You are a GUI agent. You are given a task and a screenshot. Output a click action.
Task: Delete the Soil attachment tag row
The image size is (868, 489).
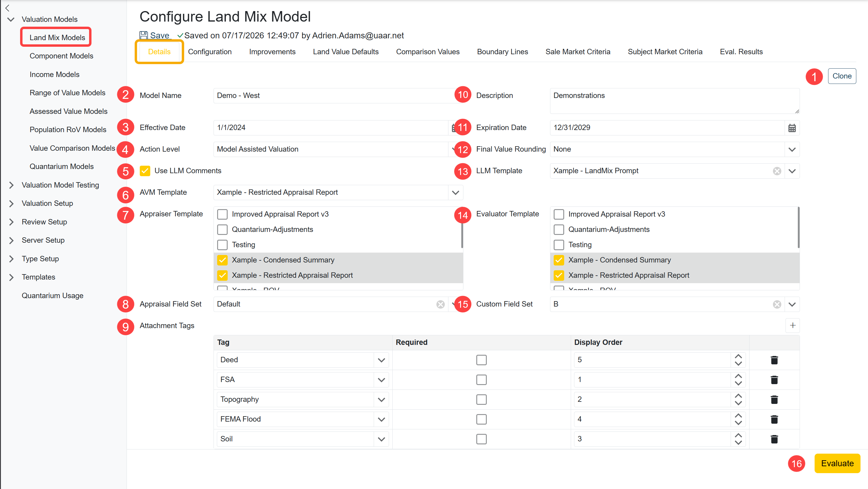point(774,439)
